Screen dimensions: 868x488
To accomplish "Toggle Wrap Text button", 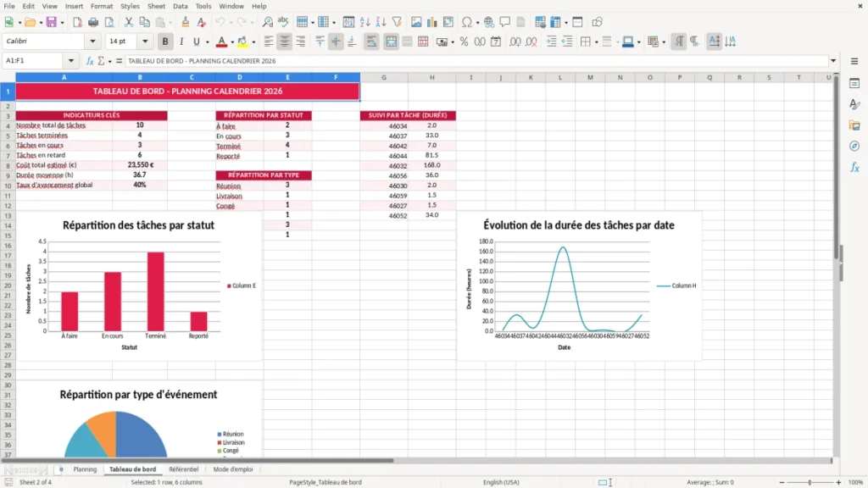I will click(371, 42).
